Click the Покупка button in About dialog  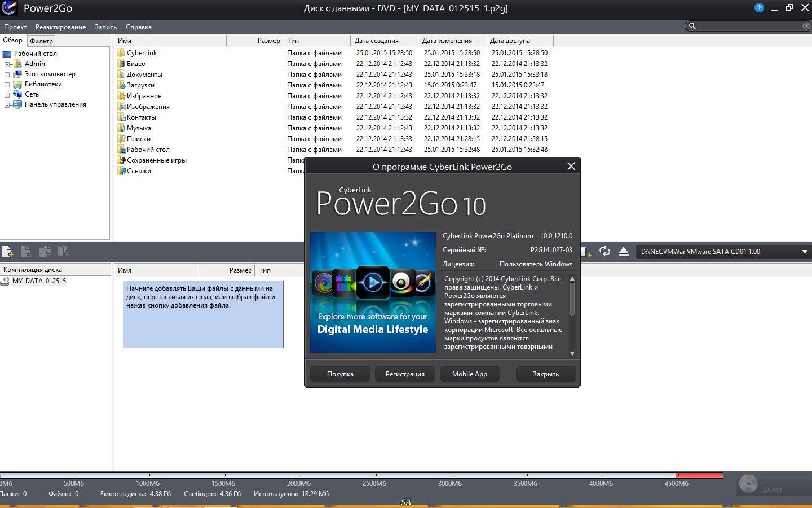pyautogui.click(x=340, y=374)
